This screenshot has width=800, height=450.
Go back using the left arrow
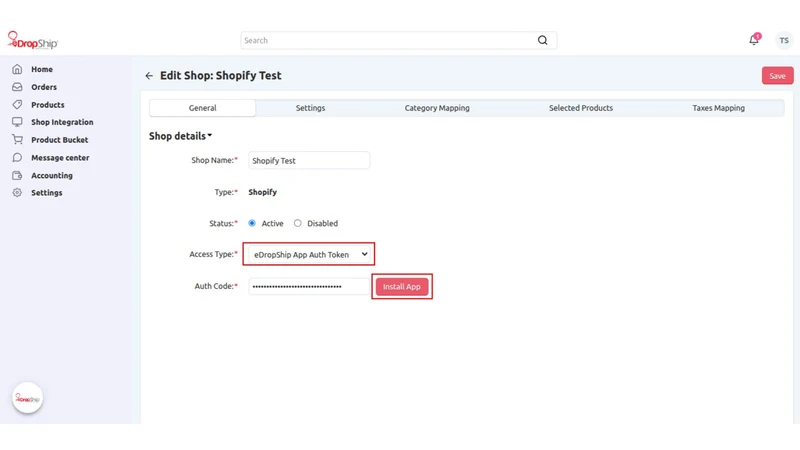pos(149,76)
